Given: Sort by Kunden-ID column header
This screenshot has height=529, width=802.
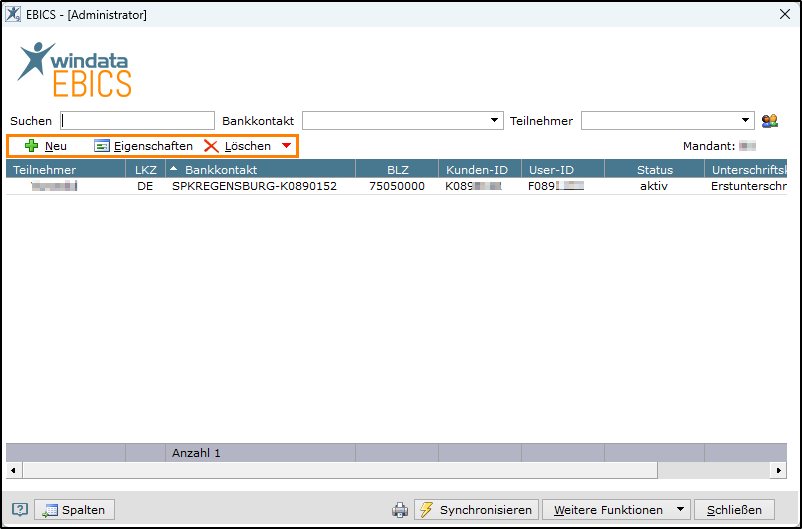Looking at the screenshot, I should [480, 169].
